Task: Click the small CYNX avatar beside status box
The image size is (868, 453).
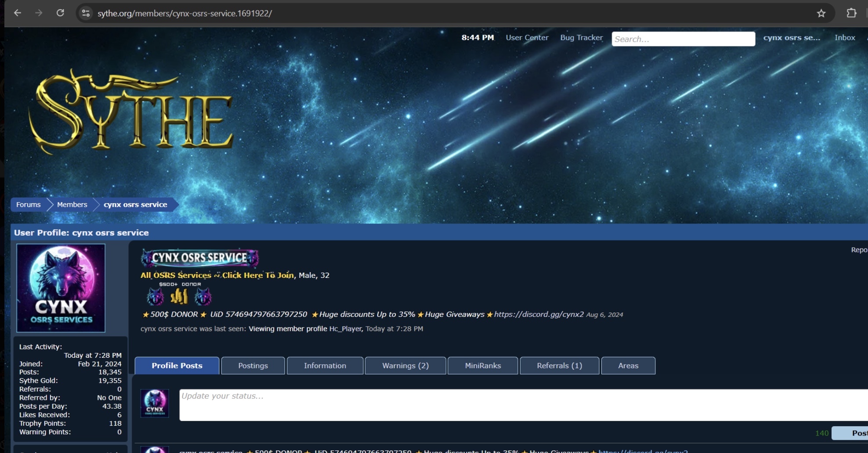Action: click(155, 403)
